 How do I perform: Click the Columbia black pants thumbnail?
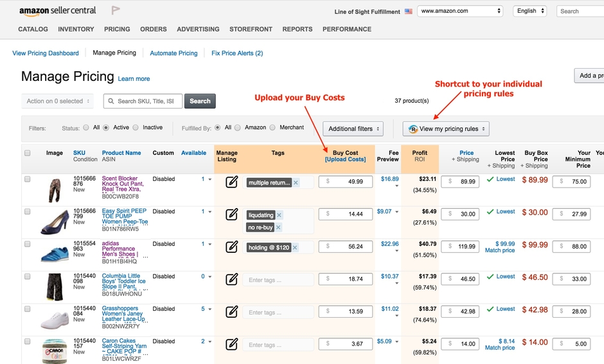coord(55,287)
